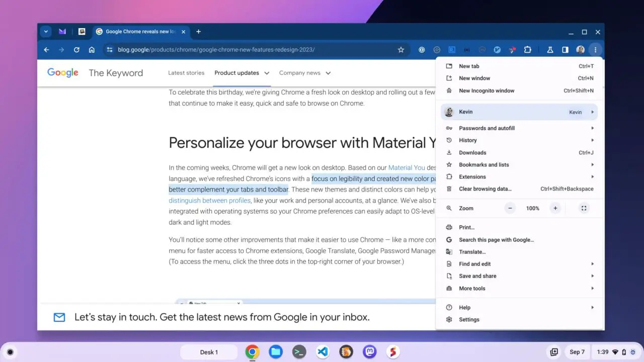The height and width of the screenshot is (362, 644).
Task: Open the Help submenu
Action: click(x=519, y=308)
